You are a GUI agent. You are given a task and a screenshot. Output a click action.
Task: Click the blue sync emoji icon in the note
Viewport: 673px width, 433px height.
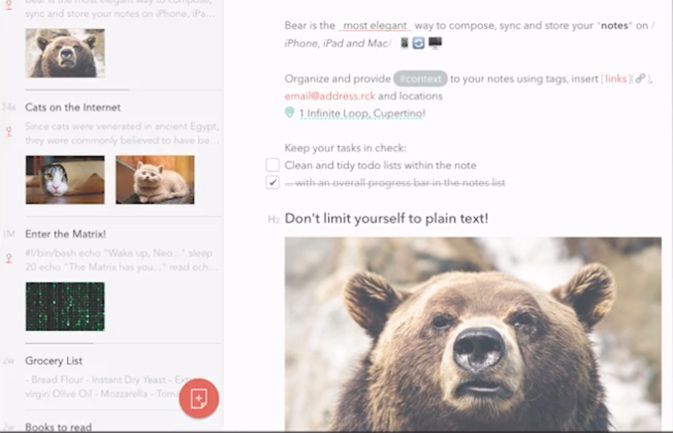[418, 43]
